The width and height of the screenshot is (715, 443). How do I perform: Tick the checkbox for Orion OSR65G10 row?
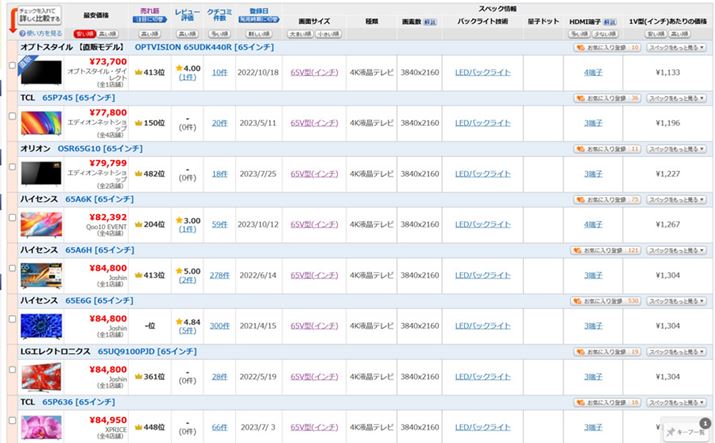click(x=12, y=168)
